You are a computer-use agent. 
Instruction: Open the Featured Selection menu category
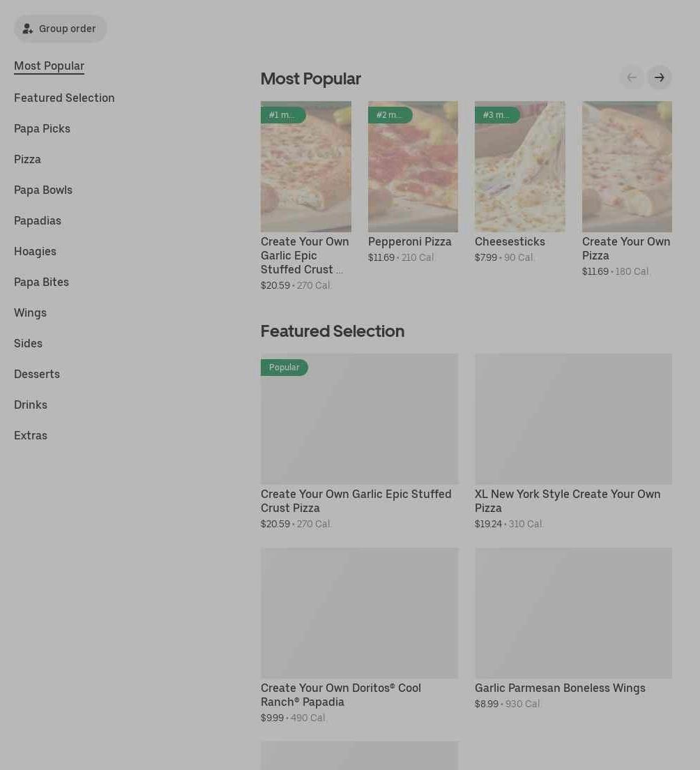click(64, 98)
